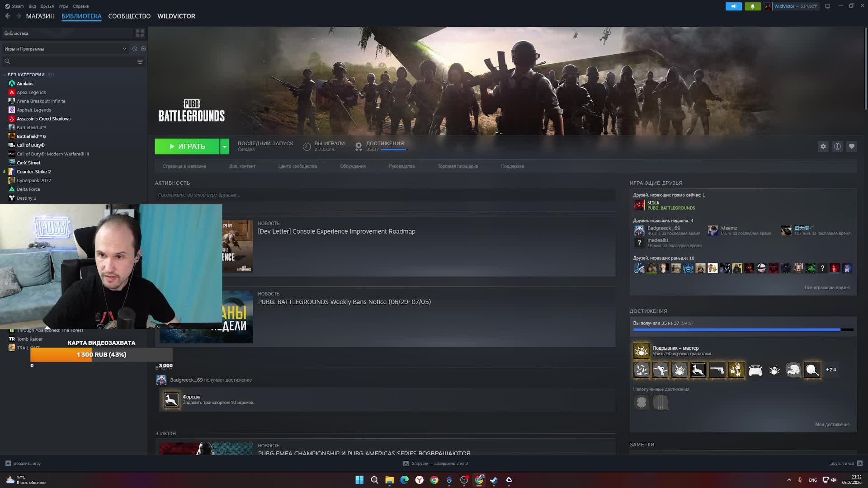The height and width of the screenshot is (488, 868).
Task: Open Google Chrome from the taskbar
Action: pos(434,480)
